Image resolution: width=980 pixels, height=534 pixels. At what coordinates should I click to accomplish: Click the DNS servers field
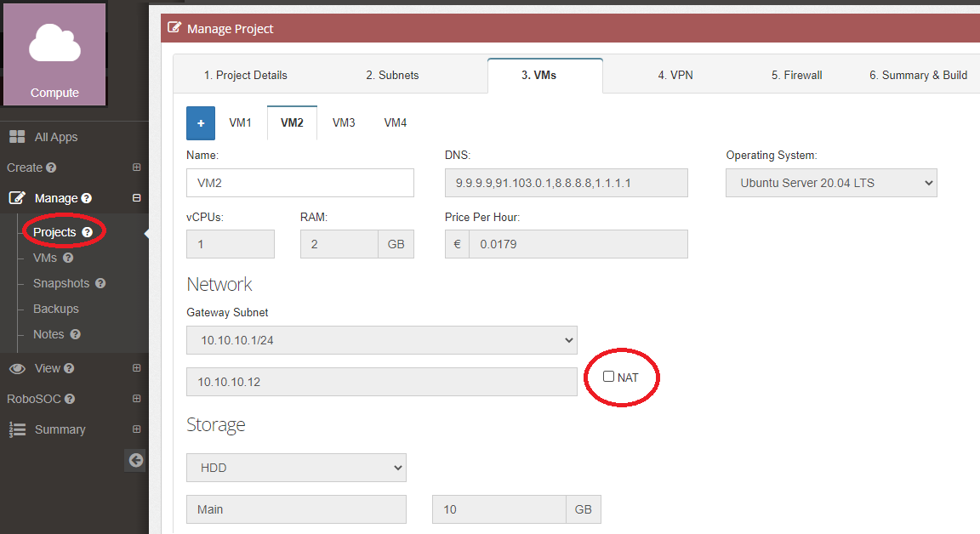[x=567, y=183]
